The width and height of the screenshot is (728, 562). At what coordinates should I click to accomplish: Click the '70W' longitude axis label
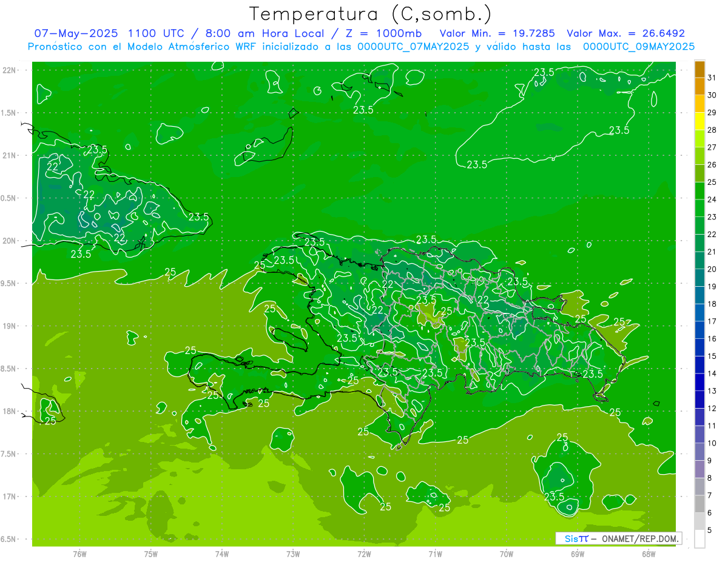[507, 554]
